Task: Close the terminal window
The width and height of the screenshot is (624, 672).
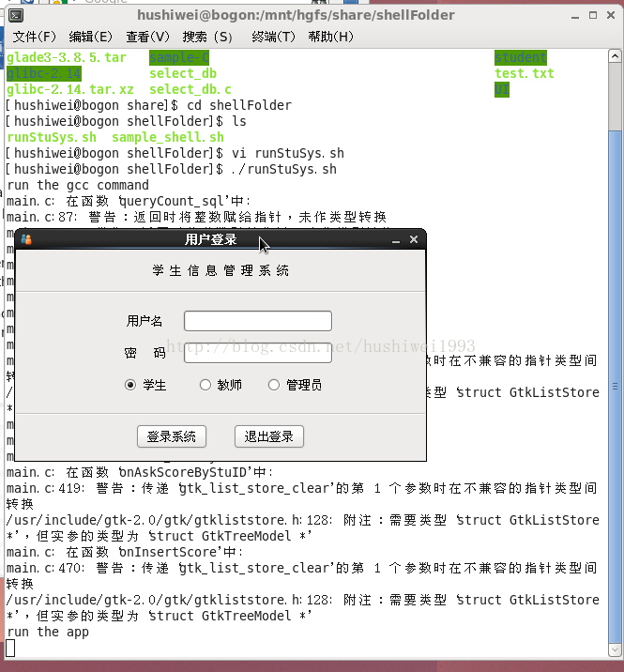Action: (x=611, y=15)
